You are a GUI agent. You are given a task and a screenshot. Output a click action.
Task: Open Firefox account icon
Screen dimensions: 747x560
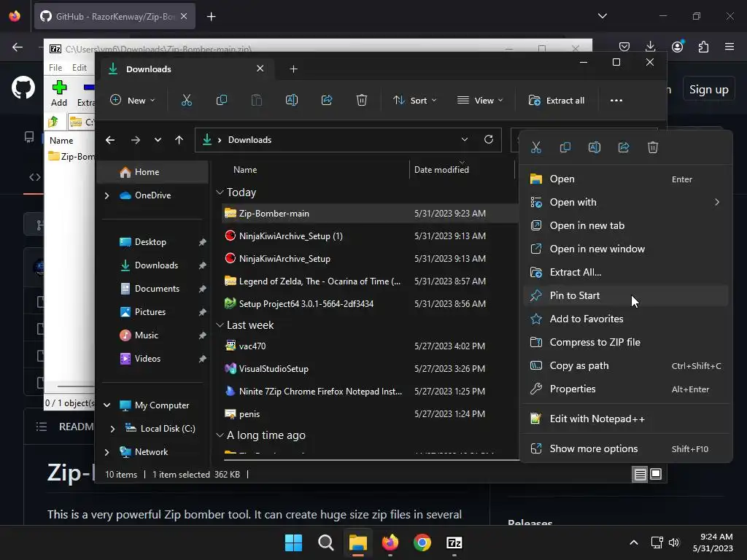[x=678, y=46]
